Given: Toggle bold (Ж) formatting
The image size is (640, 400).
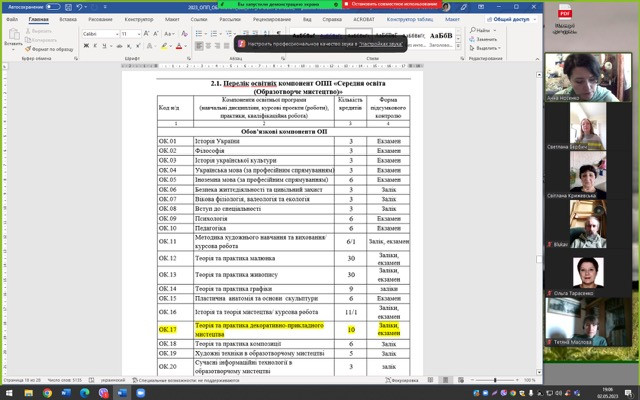Looking at the screenshot, I should pyautogui.click(x=86, y=46).
